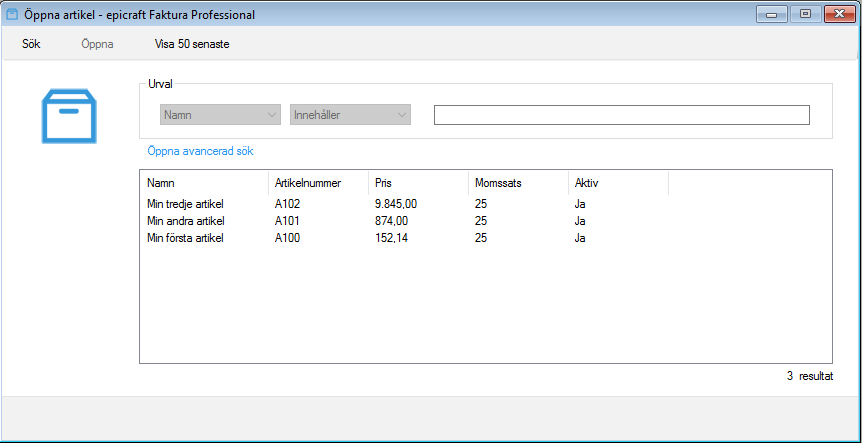862x443 pixels.
Task: Click the search text input field
Action: 622,115
